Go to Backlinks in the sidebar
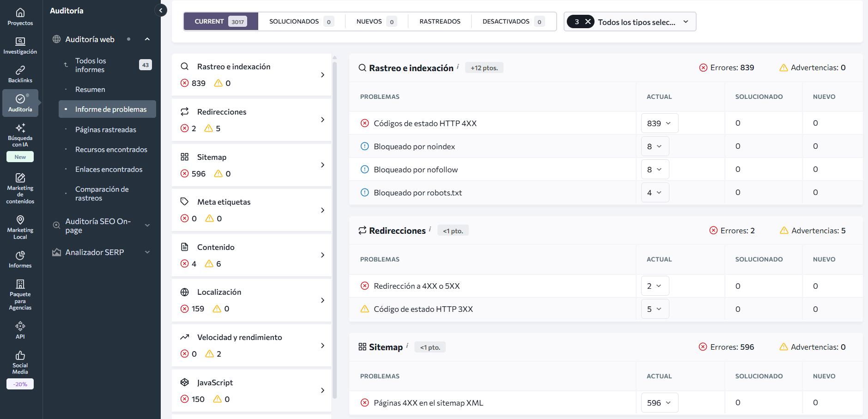Screen dimensions: 868x419 pyautogui.click(x=20, y=74)
